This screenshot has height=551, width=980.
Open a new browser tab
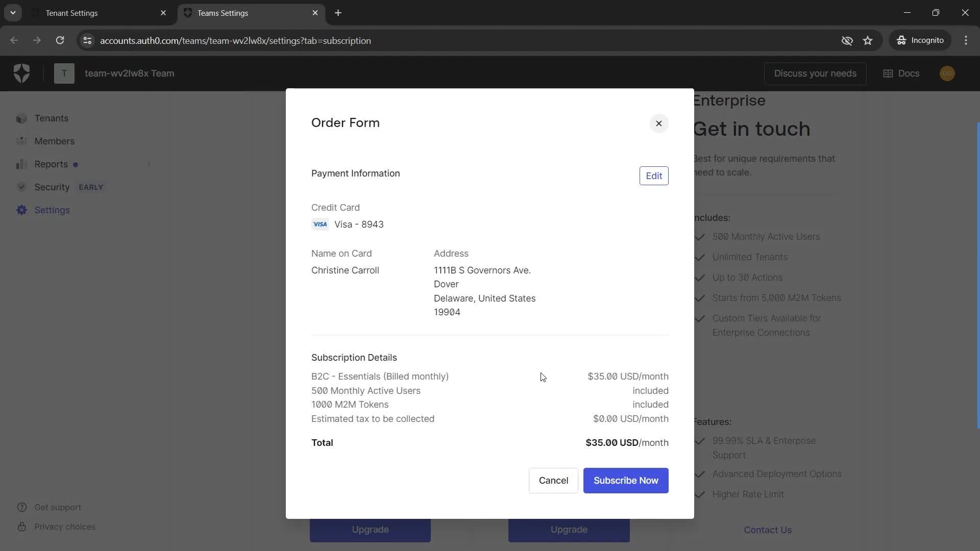click(x=338, y=13)
